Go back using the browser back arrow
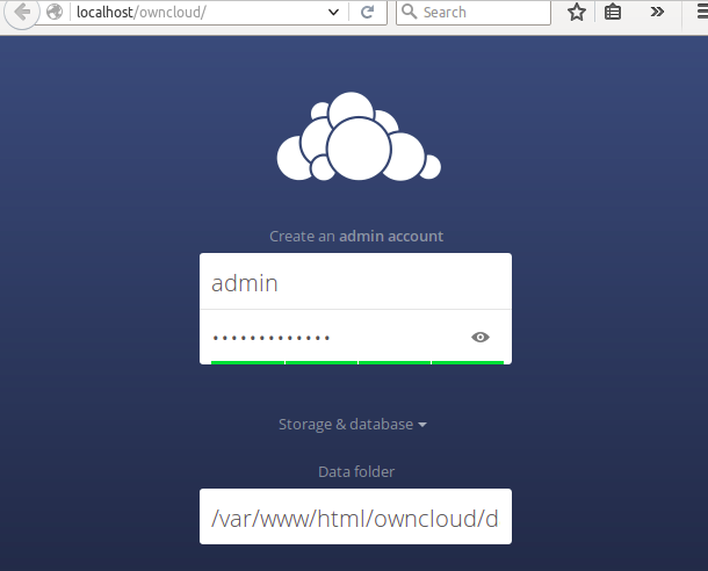Viewport: 708px width, 571px height. 21,13
